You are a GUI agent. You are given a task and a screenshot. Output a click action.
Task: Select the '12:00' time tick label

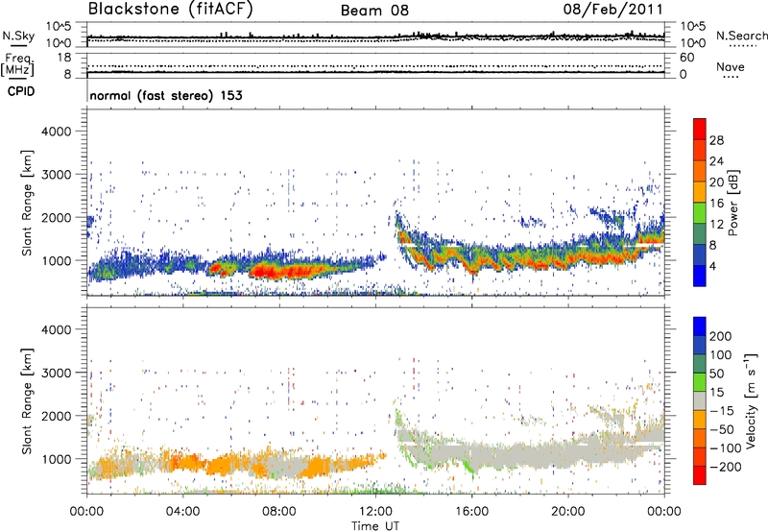(375, 512)
